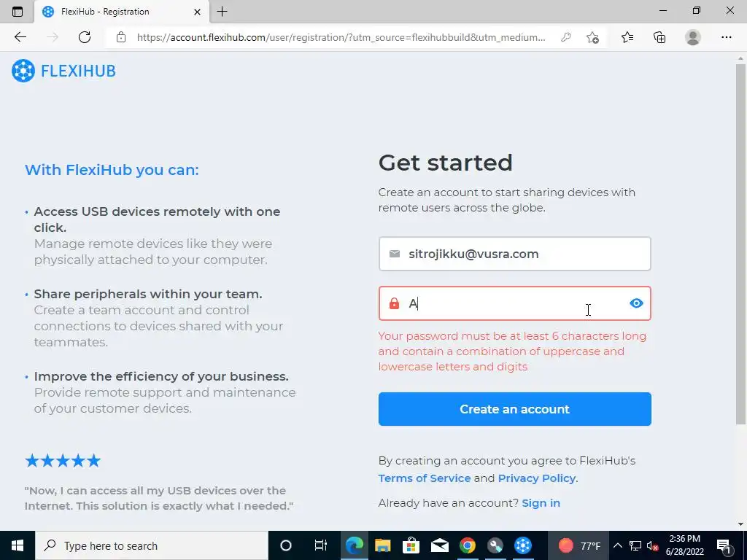Open a new browser tab

(x=222, y=12)
